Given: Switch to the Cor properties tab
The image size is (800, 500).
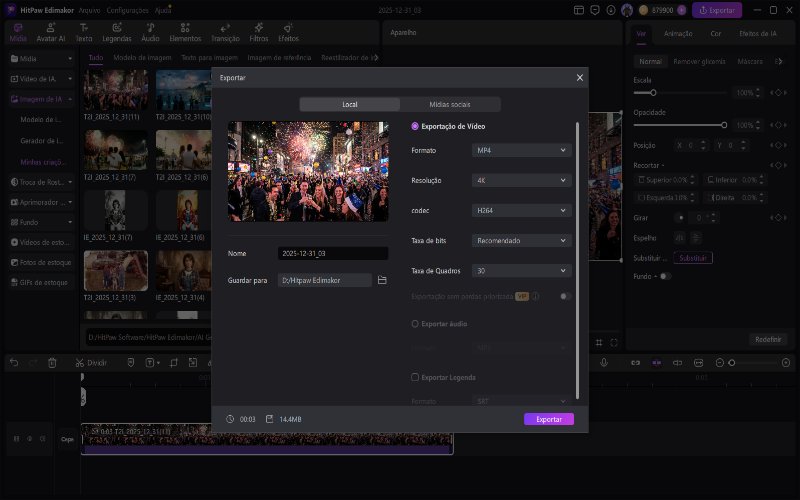Looking at the screenshot, I should [715, 34].
